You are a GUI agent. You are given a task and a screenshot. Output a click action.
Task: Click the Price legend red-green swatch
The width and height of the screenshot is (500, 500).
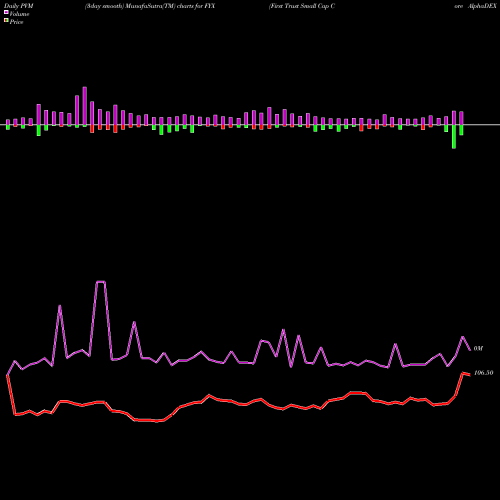click(6, 21)
